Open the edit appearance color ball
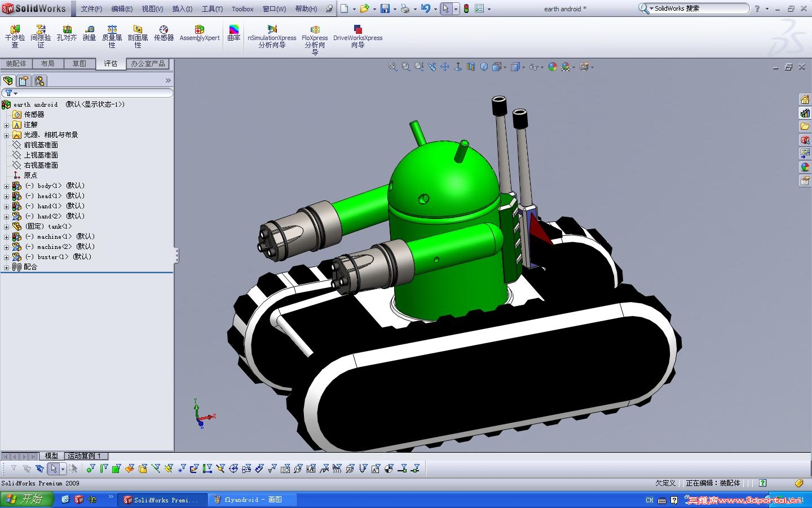This screenshot has height=508, width=812. [553, 67]
